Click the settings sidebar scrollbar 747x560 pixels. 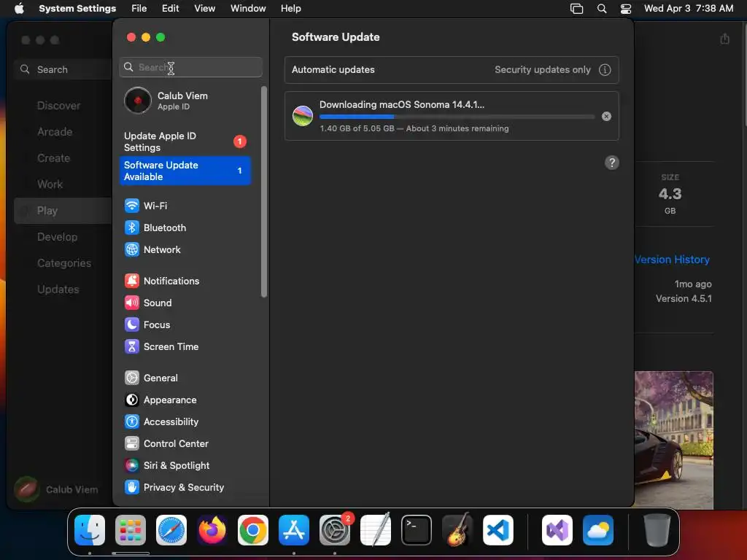[x=263, y=192]
